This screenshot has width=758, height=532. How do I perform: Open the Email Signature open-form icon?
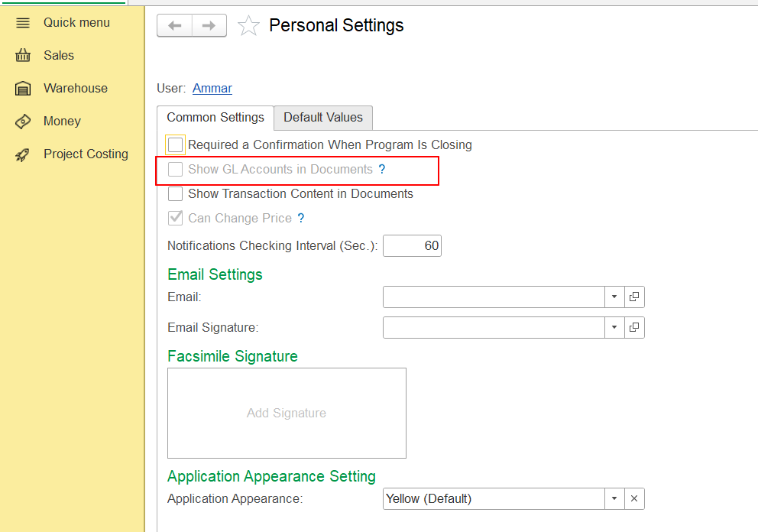pos(634,328)
